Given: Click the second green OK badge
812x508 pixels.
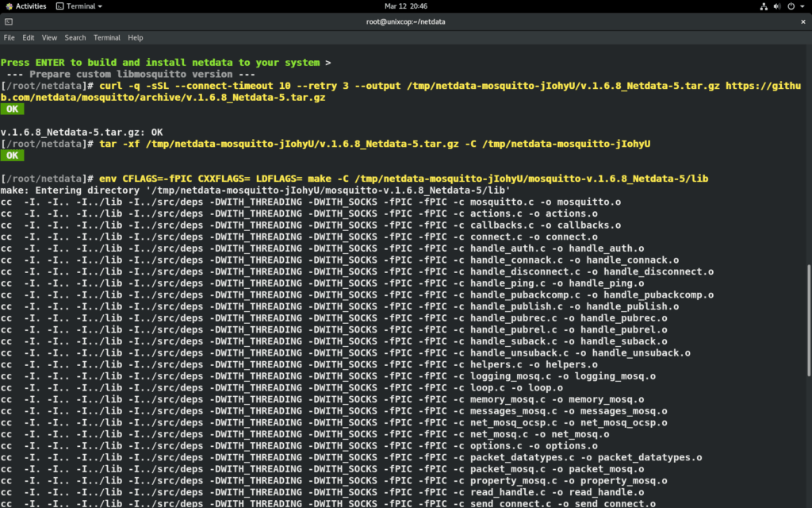Looking at the screenshot, I should [x=12, y=156].
